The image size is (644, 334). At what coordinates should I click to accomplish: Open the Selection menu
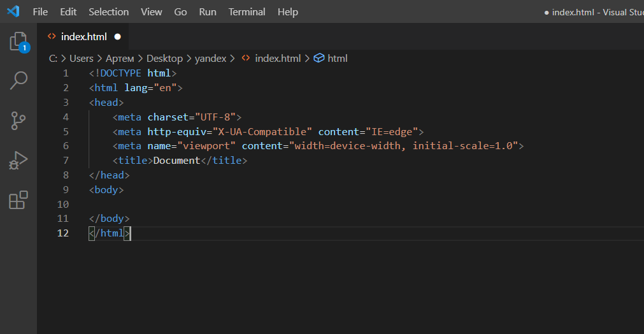[x=108, y=12]
